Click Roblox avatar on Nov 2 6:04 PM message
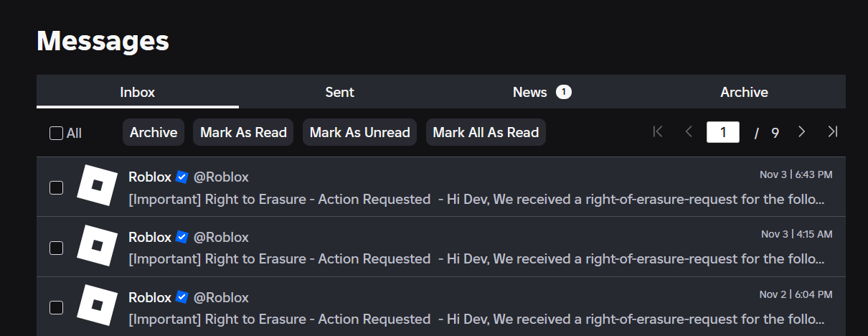Screen dimensions: 868x336 tap(98, 307)
